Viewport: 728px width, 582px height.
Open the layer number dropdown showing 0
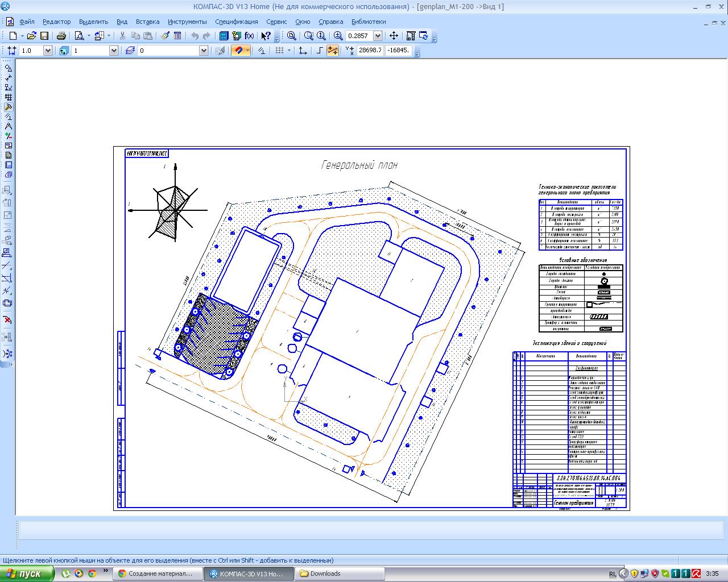pyautogui.click(x=203, y=51)
